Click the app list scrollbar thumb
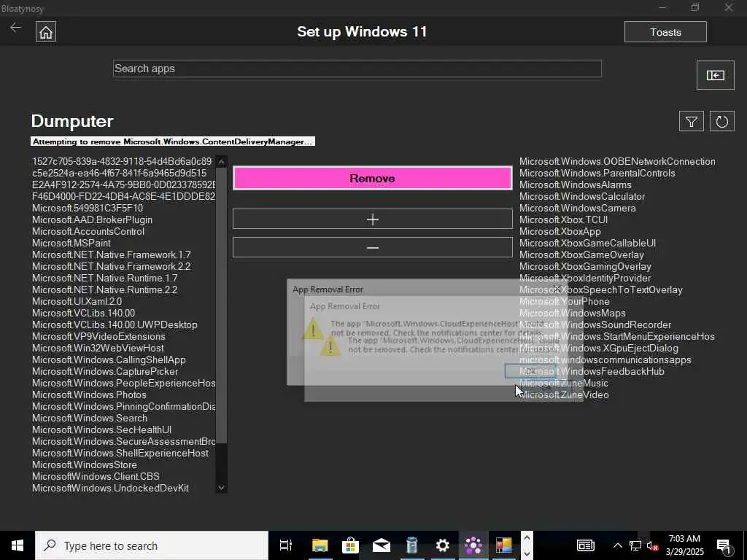 [221, 305]
